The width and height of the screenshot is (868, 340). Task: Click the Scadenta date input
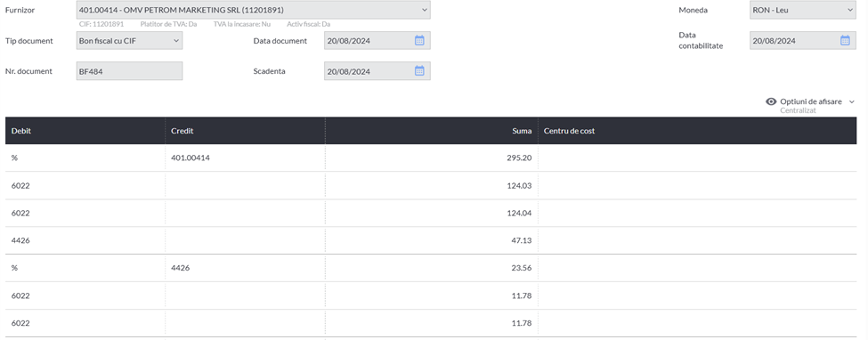pyautogui.click(x=377, y=71)
